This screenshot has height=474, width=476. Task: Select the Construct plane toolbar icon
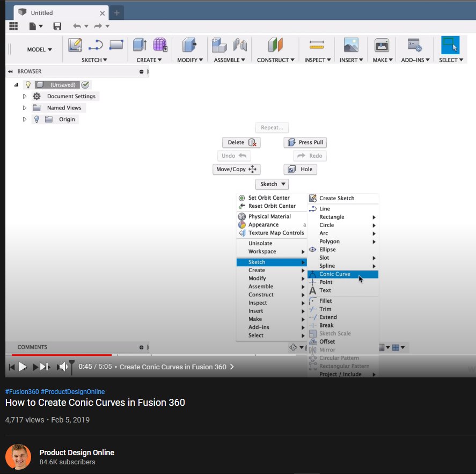coord(275,45)
